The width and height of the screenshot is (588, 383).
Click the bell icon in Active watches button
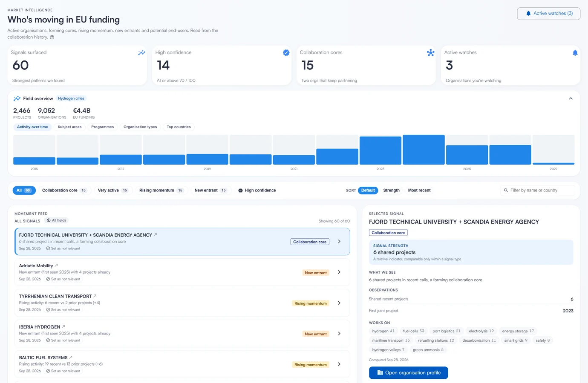pyautogui.click(x=528, y=14)
